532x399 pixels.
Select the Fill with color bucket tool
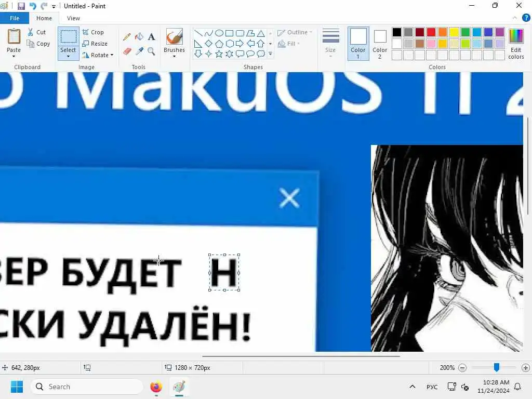(139, 37)
